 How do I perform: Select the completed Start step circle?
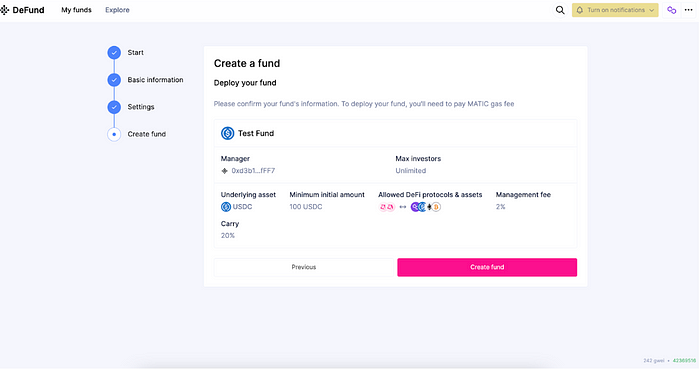pyautogui.click(x=114, y=53)
